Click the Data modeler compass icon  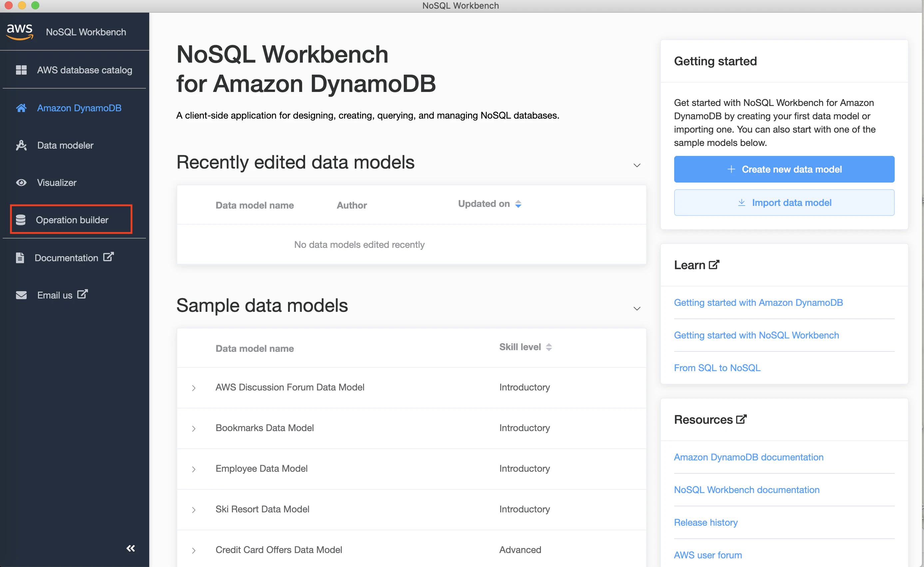pyautogui.click(x=21, y=146)
